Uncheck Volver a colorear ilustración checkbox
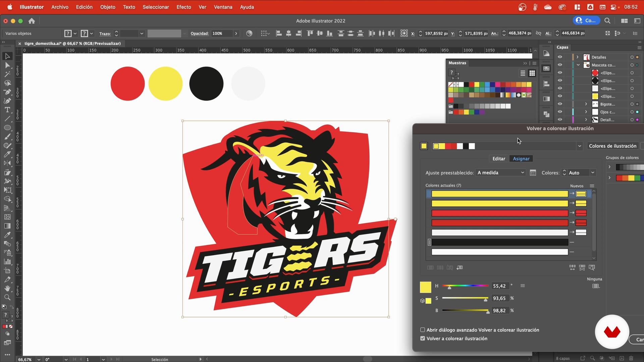The width and height of the screenshot is (644, 362). (x=423, y=339)
